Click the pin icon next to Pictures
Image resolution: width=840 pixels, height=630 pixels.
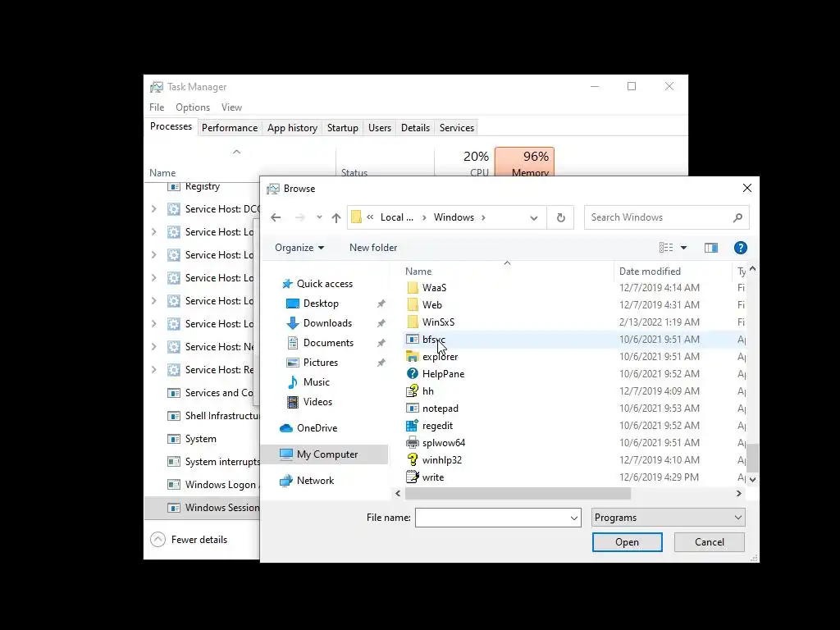point(381,363)
